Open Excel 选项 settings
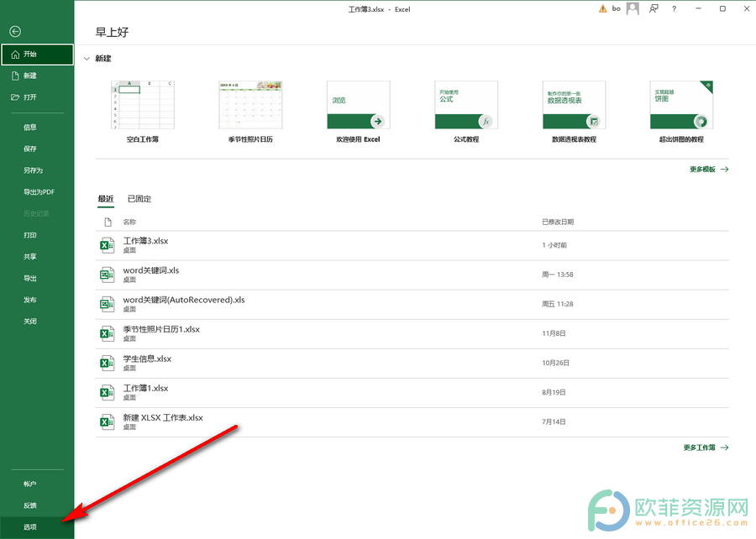This screenshot has height=539, width=756. click(37, 527)
